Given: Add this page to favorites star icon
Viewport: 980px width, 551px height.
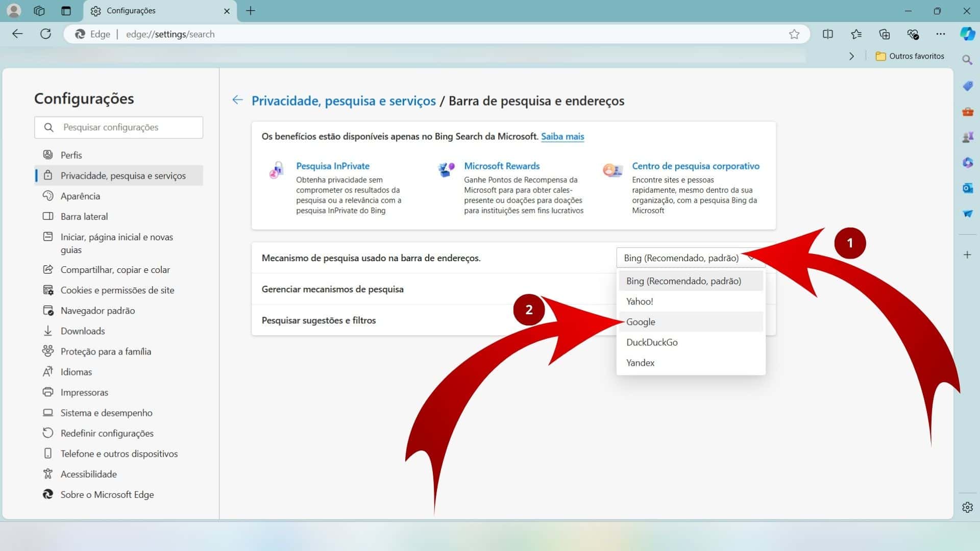Looking at the screenshot, I should click(794, 34).
